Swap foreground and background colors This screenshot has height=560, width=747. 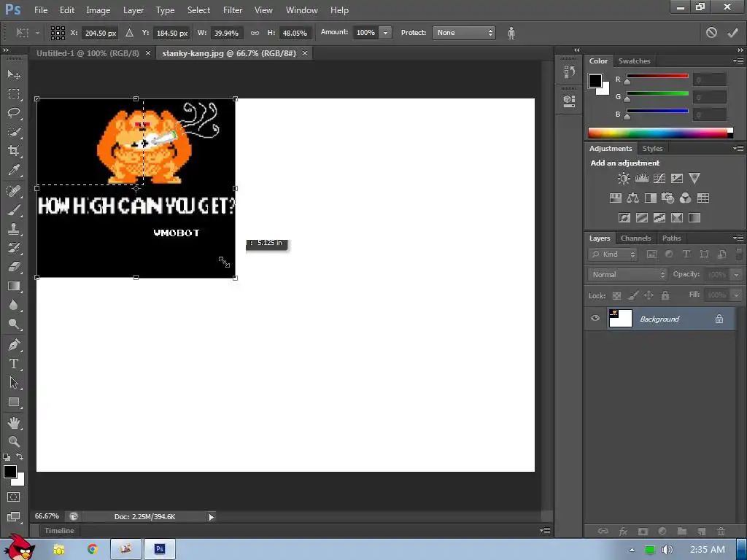click(x=20, y=456)
